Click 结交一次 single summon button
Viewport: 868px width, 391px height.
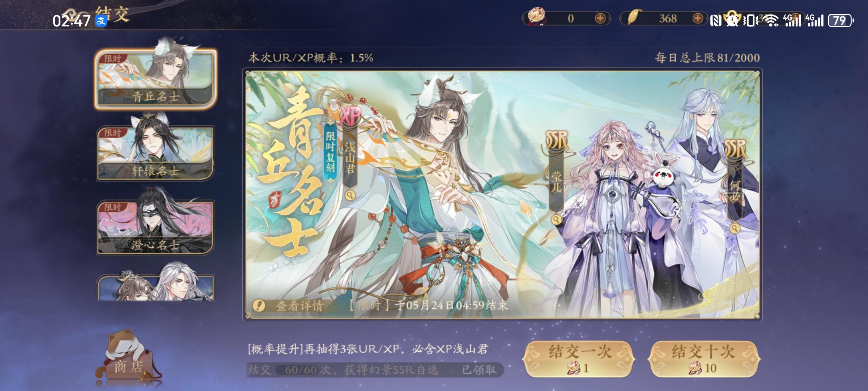point(578,359)
